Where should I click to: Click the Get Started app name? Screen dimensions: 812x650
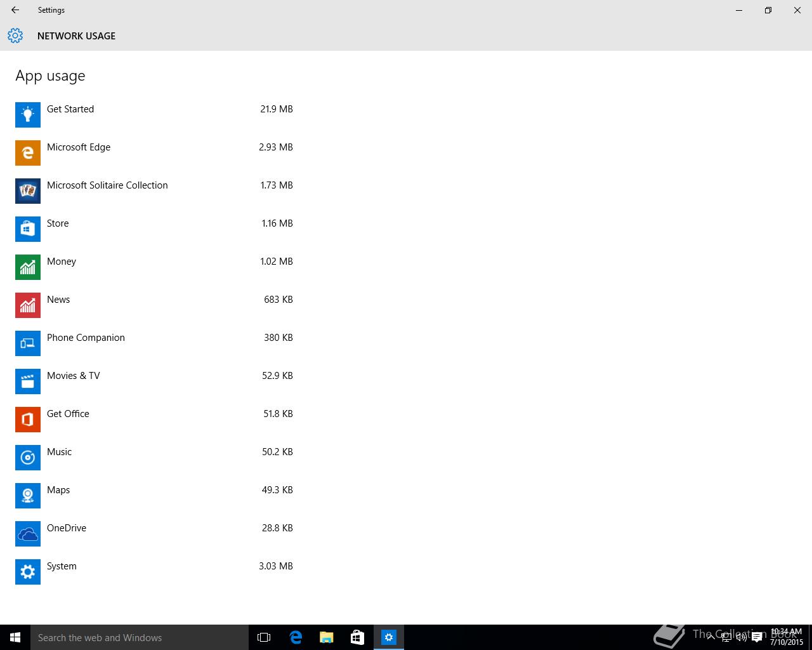70,109
